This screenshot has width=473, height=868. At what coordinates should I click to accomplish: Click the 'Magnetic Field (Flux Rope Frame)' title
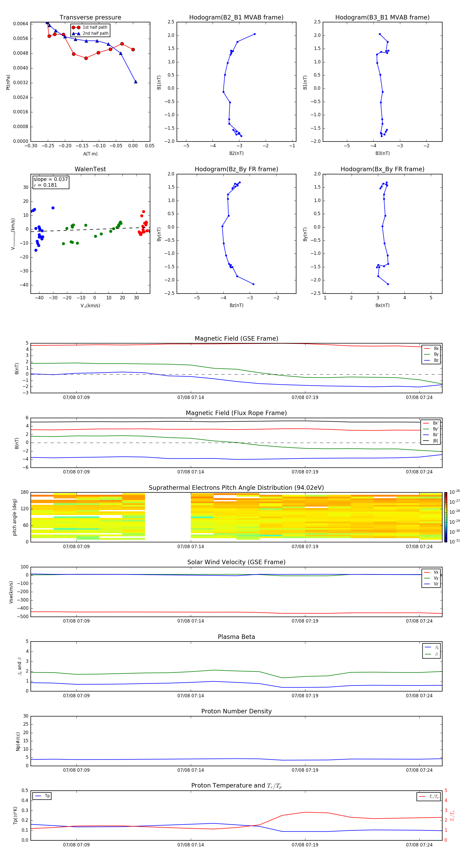pyautogui.click(x=236, y=413)
